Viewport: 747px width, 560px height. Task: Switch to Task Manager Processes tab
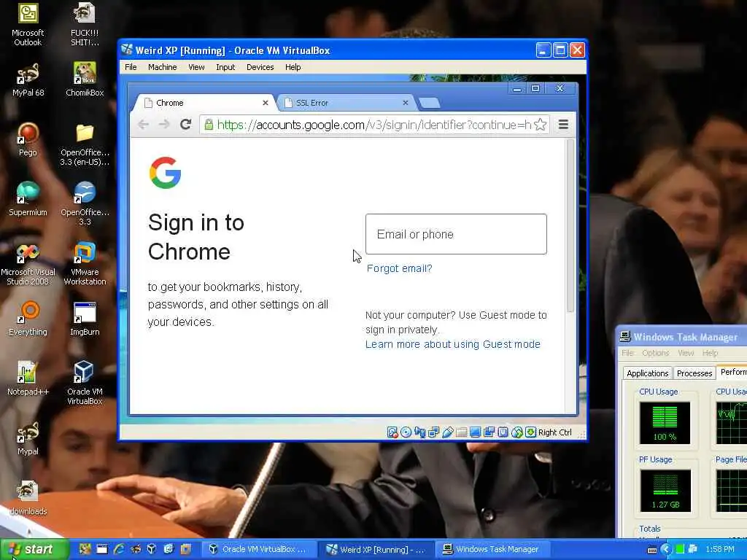pos(694,373)
